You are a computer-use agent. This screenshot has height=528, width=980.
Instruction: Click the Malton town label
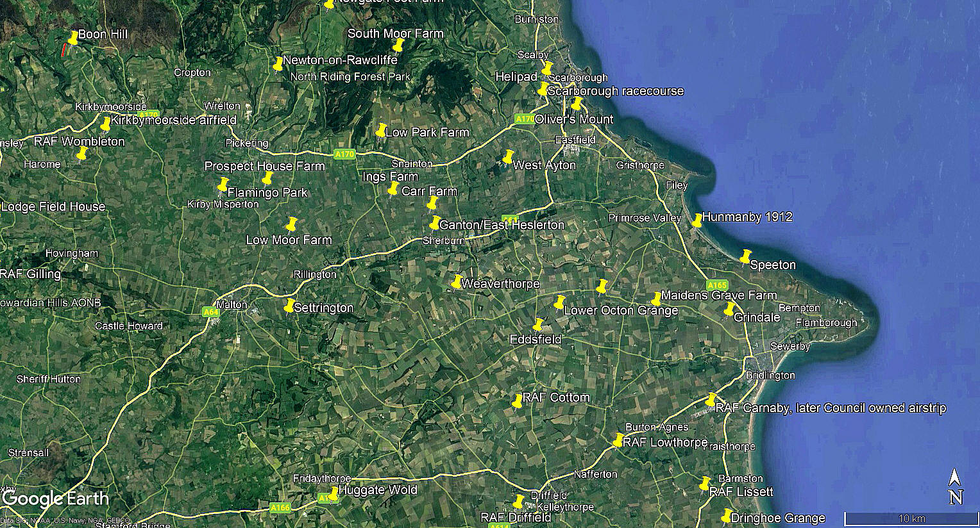coord(232,305)
